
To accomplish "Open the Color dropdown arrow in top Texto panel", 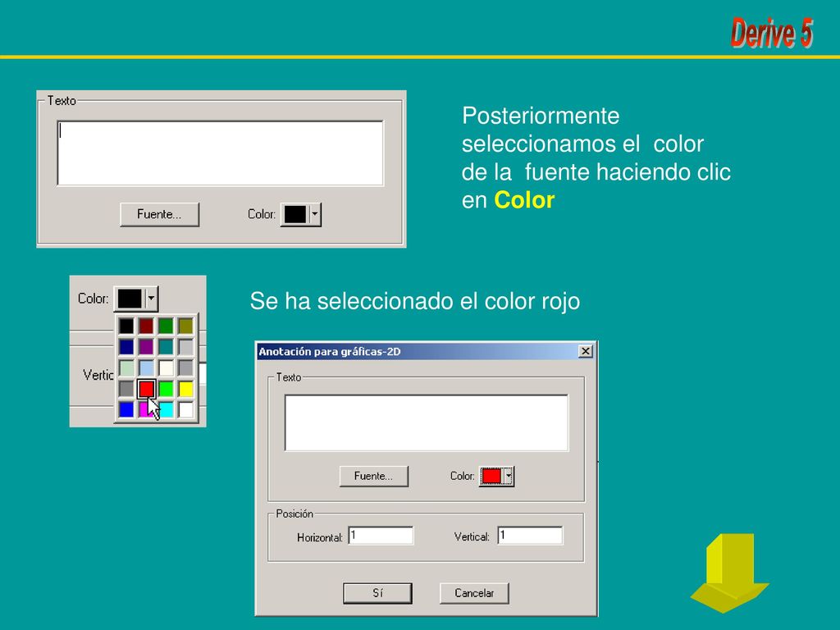I will tap(315, 214).
